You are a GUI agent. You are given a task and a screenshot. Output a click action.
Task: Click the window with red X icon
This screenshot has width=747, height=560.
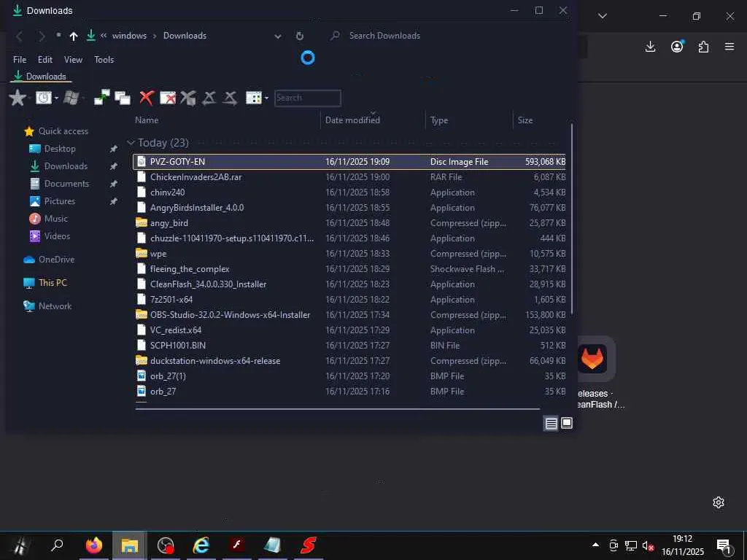(x=167, y=98)
